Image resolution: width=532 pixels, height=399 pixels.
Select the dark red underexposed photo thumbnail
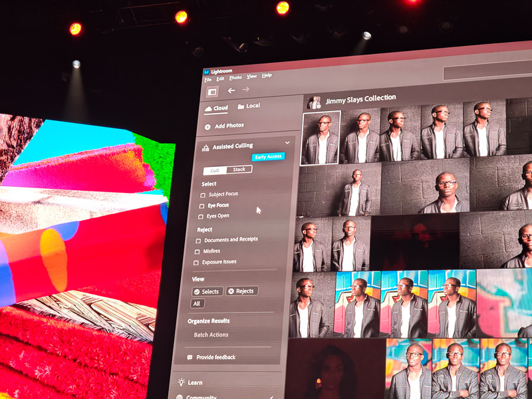(414, 242)
